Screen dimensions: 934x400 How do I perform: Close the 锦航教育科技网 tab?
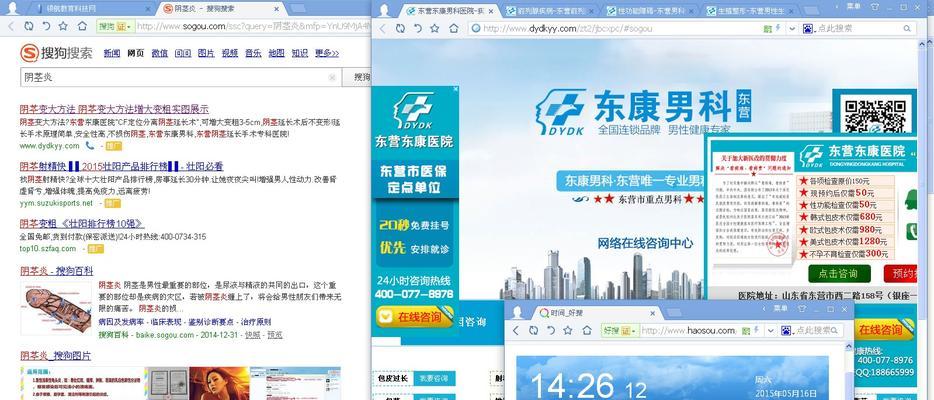[x=149, y=9]
